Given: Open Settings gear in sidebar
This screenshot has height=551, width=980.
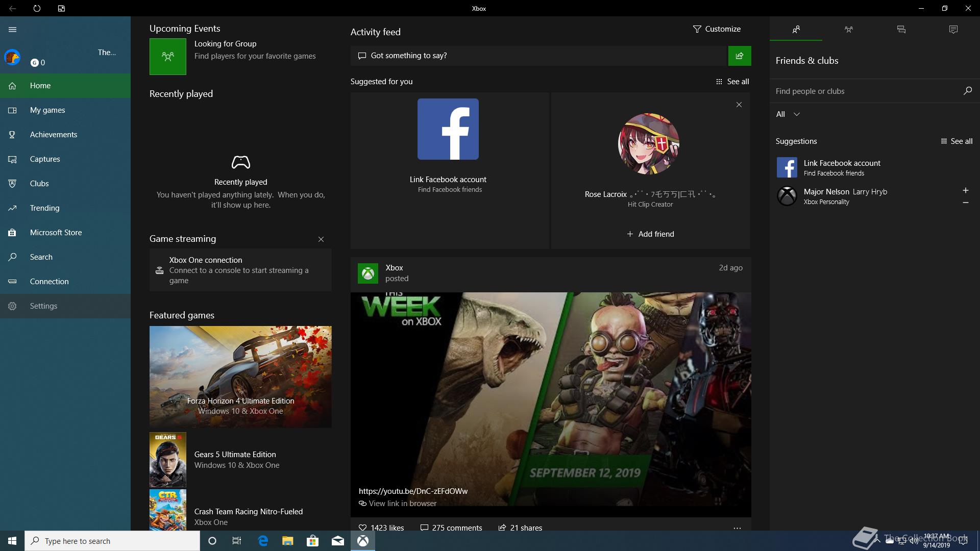Looking at the screenshot, I should 65,306.
